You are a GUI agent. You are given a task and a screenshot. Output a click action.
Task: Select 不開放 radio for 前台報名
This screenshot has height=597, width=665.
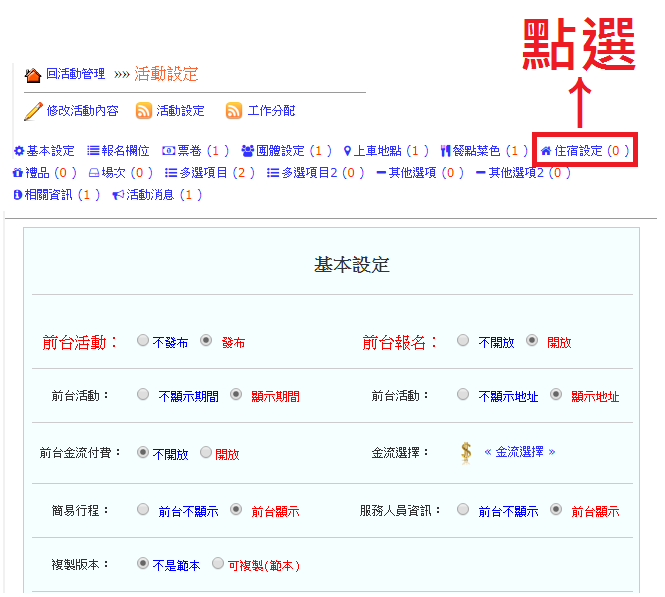coord(463,341)
